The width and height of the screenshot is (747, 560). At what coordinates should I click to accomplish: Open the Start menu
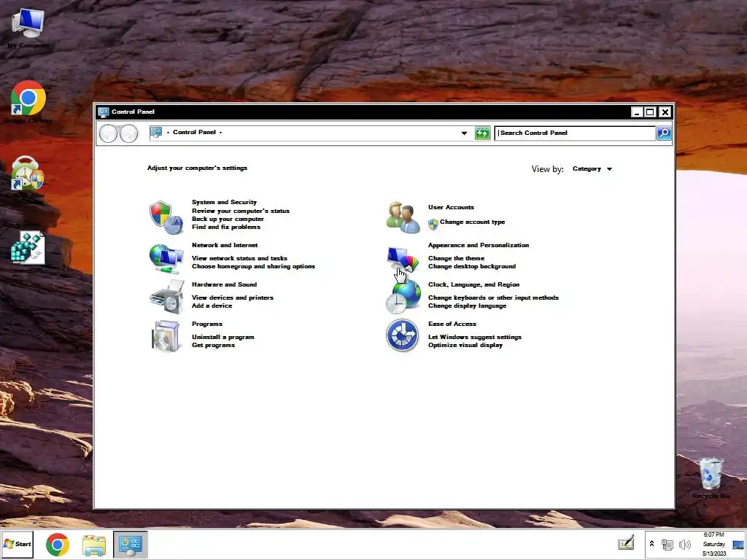[x=18, y=544]
